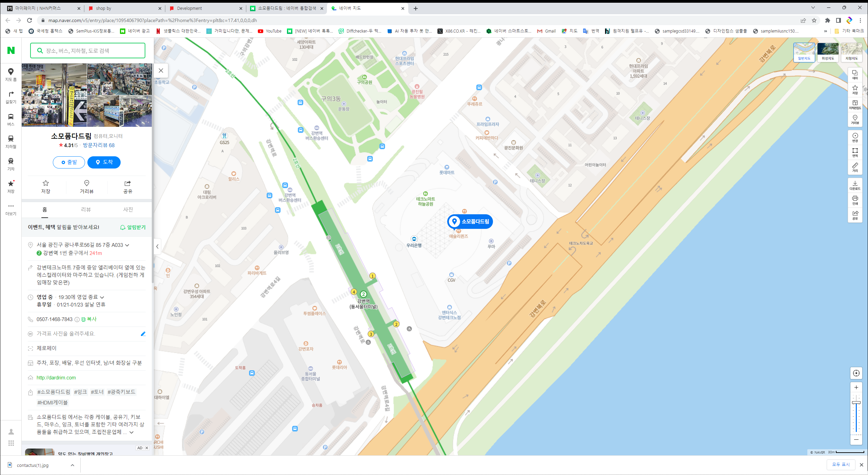This screenshot has height=475, width=868.
Task: Expand the address details chevron
Action: (x=127, y=245)
